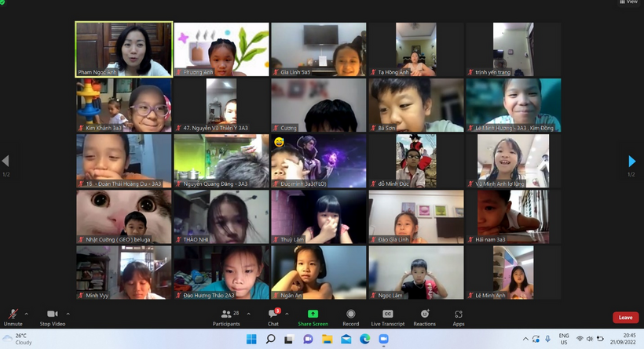Go to previous page of gallery tiles
The width and height of the screenshot is (644, 349).
point(6,162)
